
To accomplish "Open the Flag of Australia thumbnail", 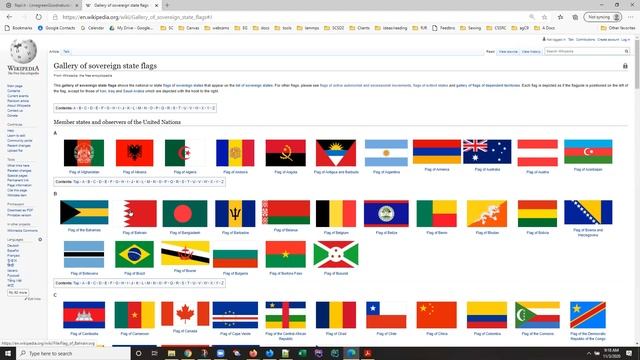I will pyautogui.click(x=487, y=151).
